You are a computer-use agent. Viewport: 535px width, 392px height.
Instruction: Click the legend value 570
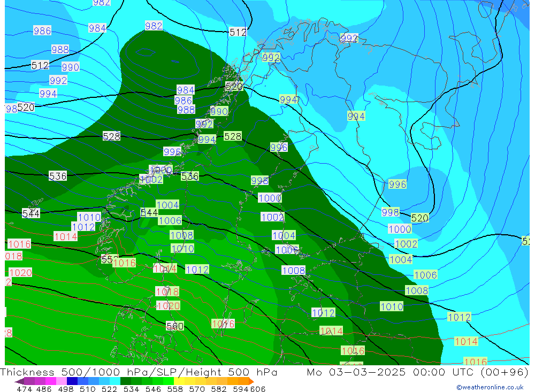point(196,389)
